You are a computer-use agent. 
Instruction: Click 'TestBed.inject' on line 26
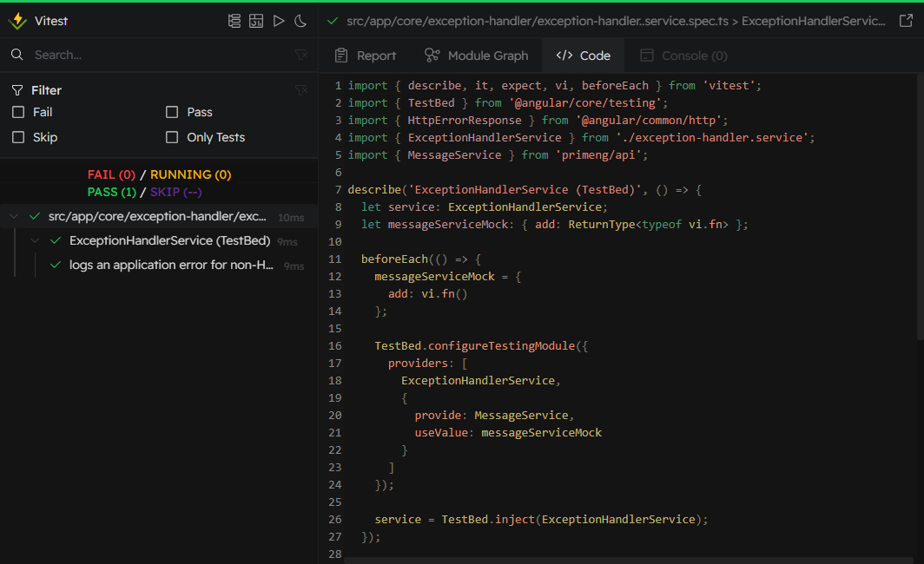tap(488, 519)
